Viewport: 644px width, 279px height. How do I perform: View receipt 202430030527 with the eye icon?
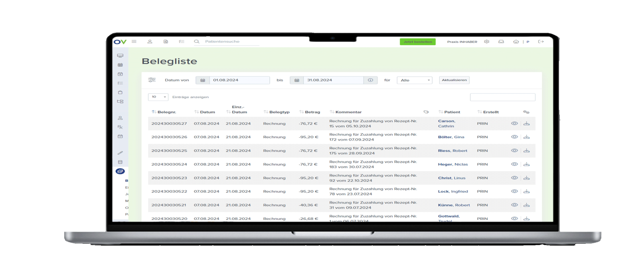pos(514,124)
